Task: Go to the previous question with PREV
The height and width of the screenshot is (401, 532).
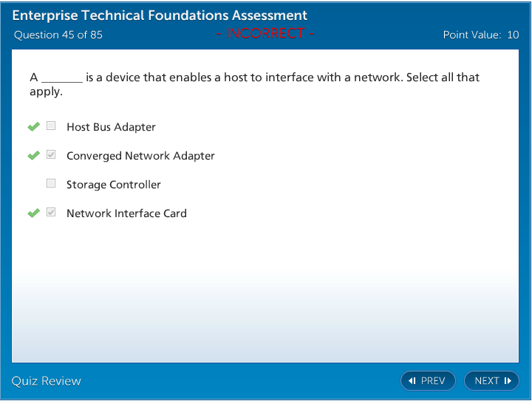Action: pyautogui.click(x=428, y=381)
